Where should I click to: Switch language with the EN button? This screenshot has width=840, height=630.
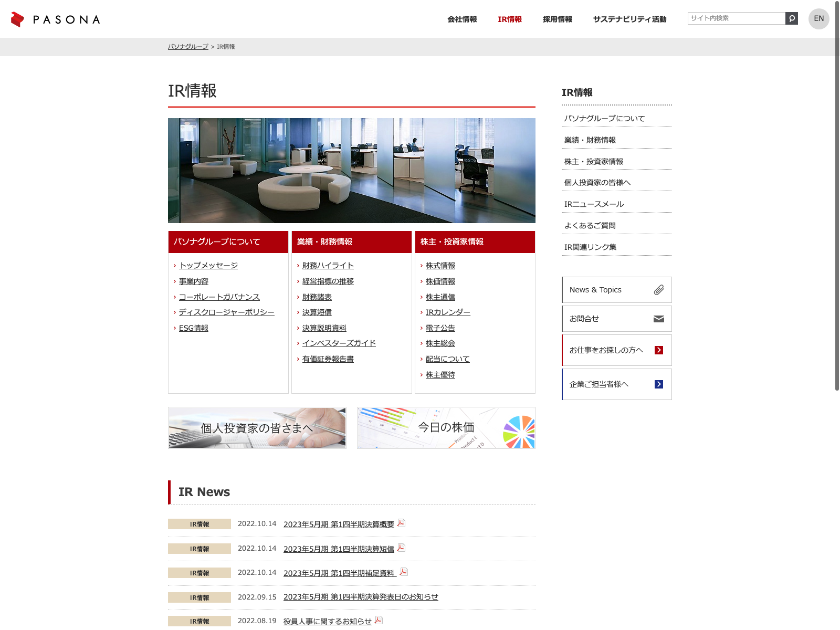818,19
